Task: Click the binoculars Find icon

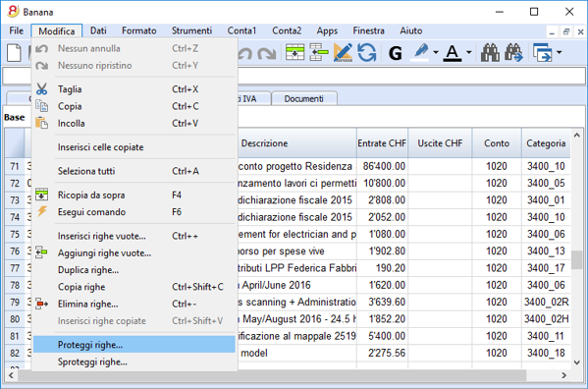Action: click(x=490, y=52)
